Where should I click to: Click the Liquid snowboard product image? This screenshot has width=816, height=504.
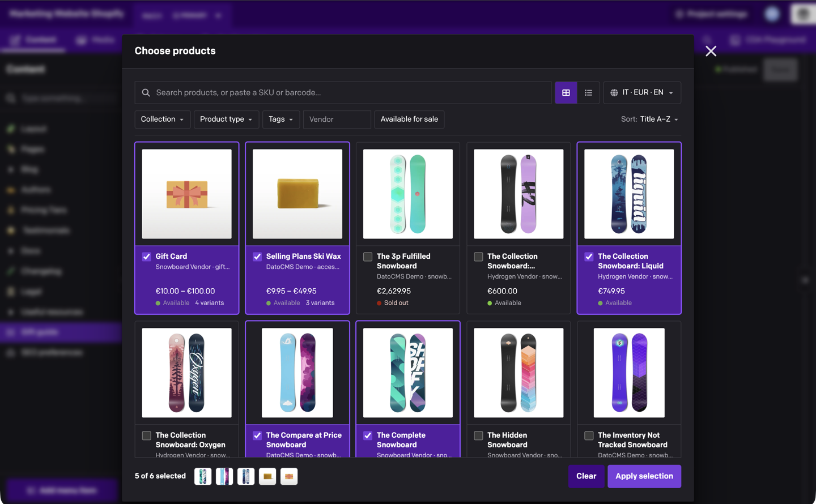[629, 194]
